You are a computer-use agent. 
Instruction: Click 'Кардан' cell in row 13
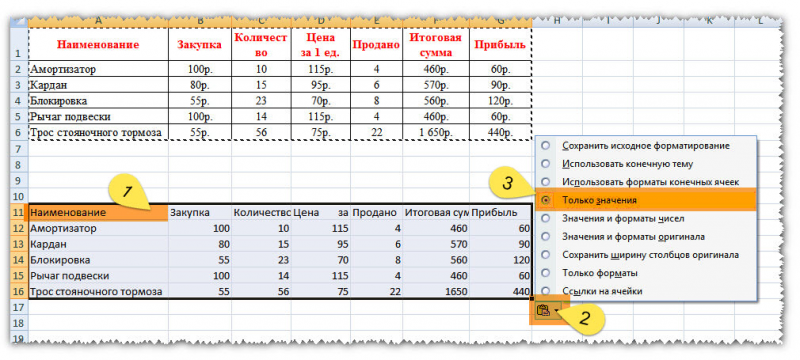(98, 244)
